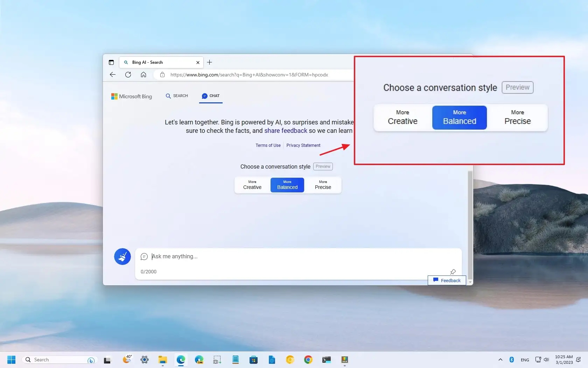
Task: Click the Ask me anything input field
Action: (245, 257)
